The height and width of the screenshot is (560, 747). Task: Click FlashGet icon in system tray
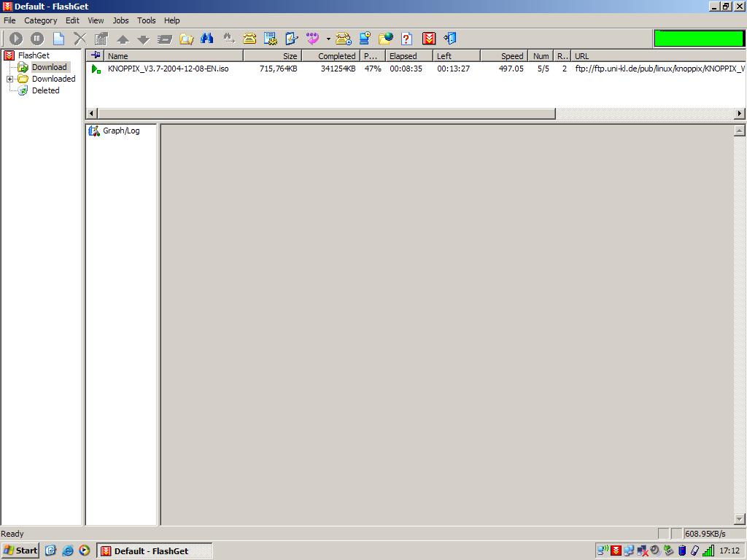(x=616, y=551)
